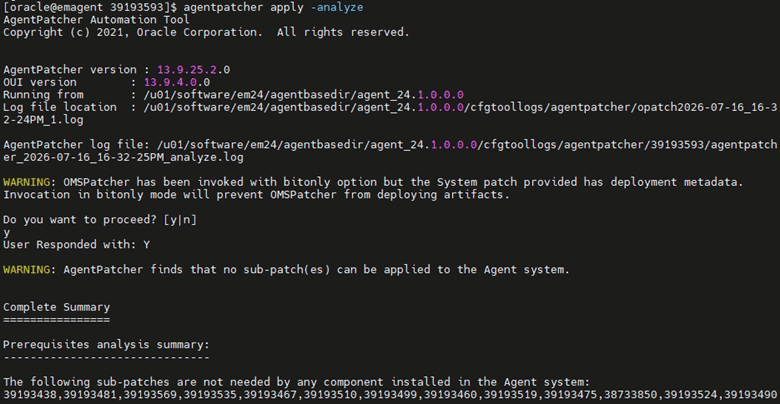Click sub-patch number 39193438 in list
Screen dimensions: 780x404
tap(30, 395)
